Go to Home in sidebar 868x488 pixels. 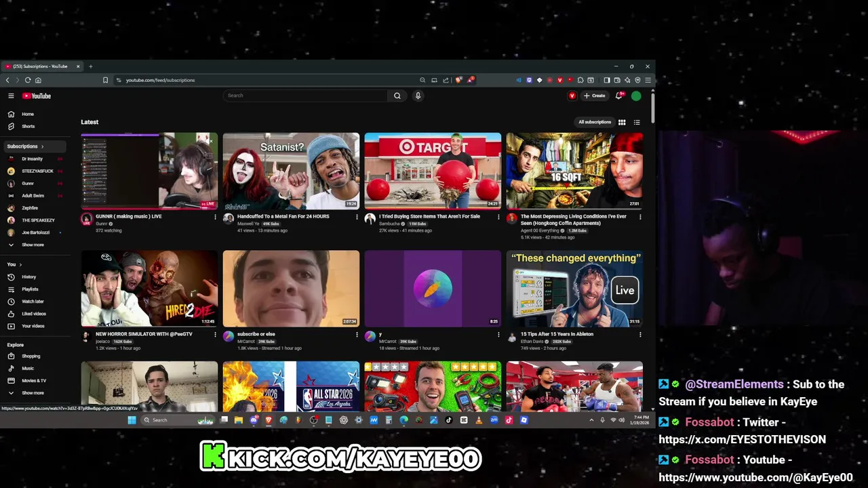point(34,114)
